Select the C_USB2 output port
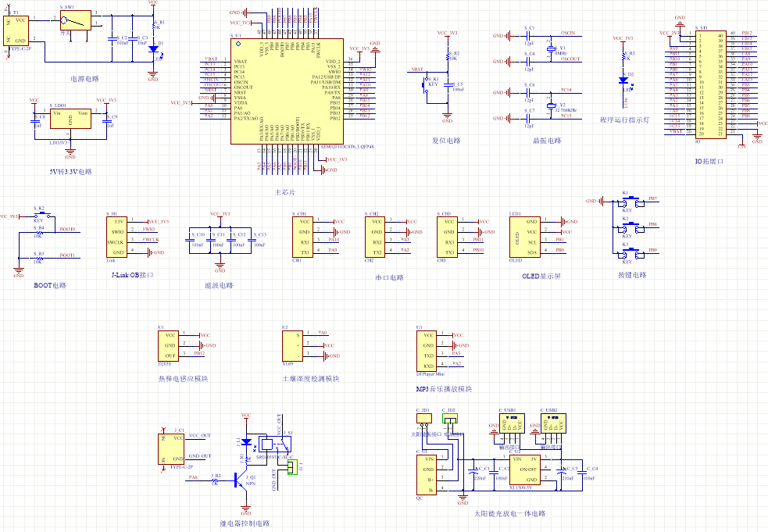 [553, 423]
